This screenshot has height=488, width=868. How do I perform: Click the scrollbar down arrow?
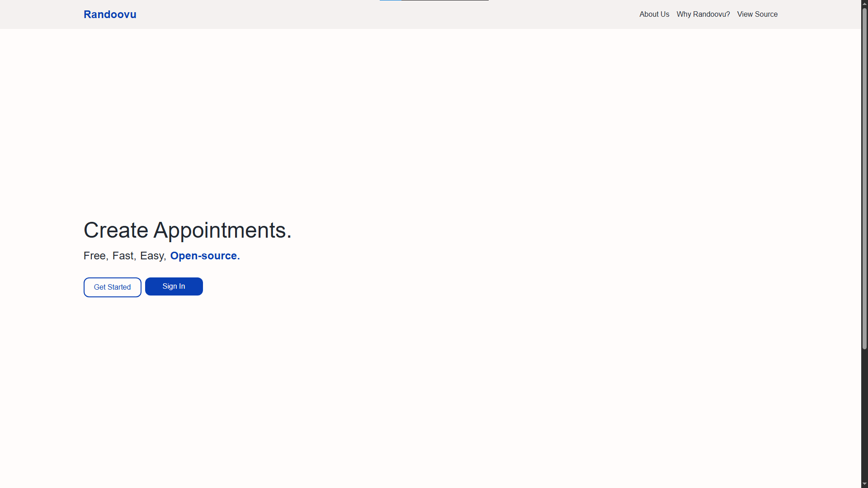[x=864, y=484]
